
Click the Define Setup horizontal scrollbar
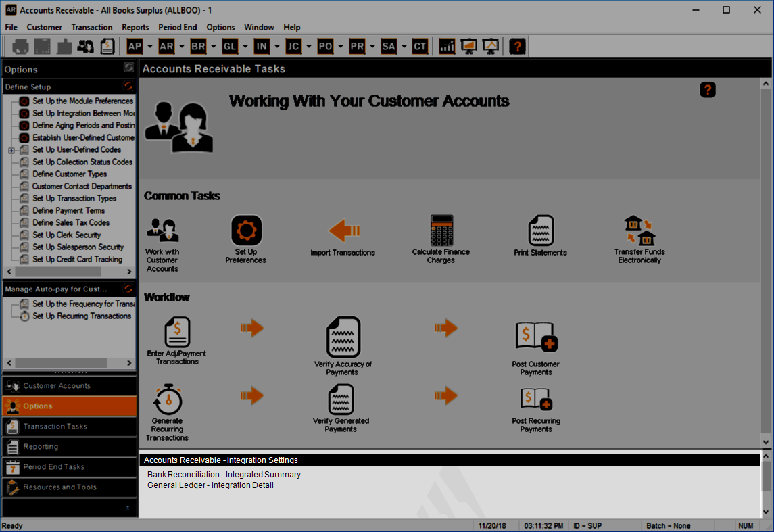(69, 272)
